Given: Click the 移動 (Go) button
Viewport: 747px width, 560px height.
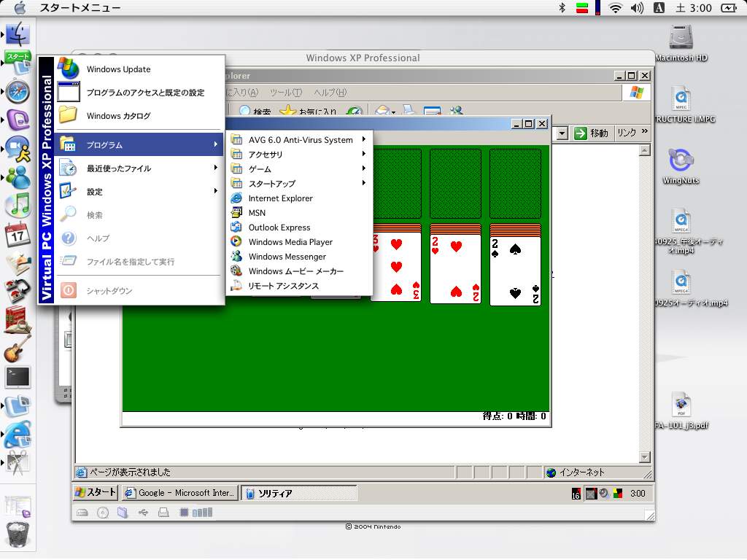Looking at the screenshot, I should tap(591, 133).
